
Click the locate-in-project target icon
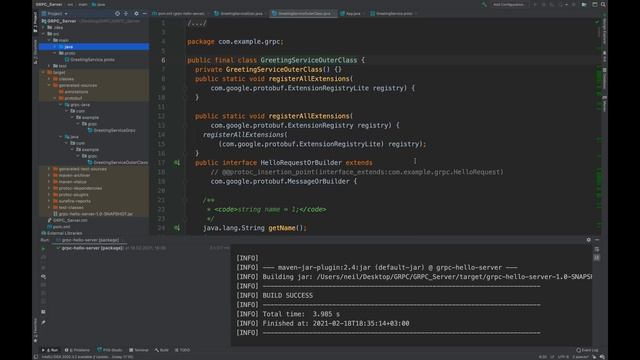(117, 13)
